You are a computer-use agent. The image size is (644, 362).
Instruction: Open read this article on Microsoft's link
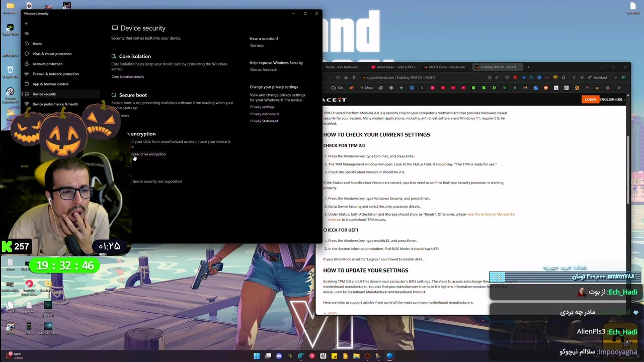pos(422,217)
